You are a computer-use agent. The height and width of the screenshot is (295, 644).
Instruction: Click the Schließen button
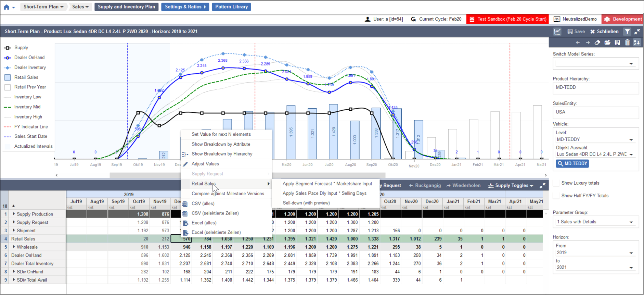pyautogui.click(x=604, y=32)
